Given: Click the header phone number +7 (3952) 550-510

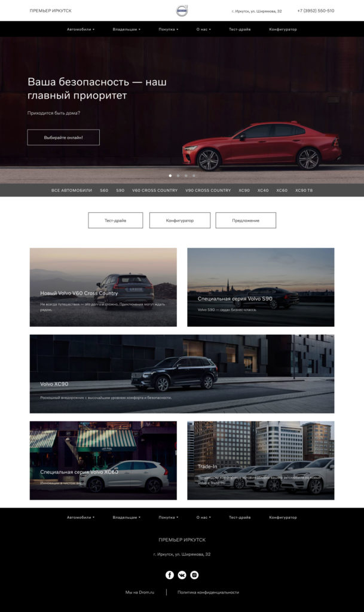Looking at the screenshot, I should [316, 11].
